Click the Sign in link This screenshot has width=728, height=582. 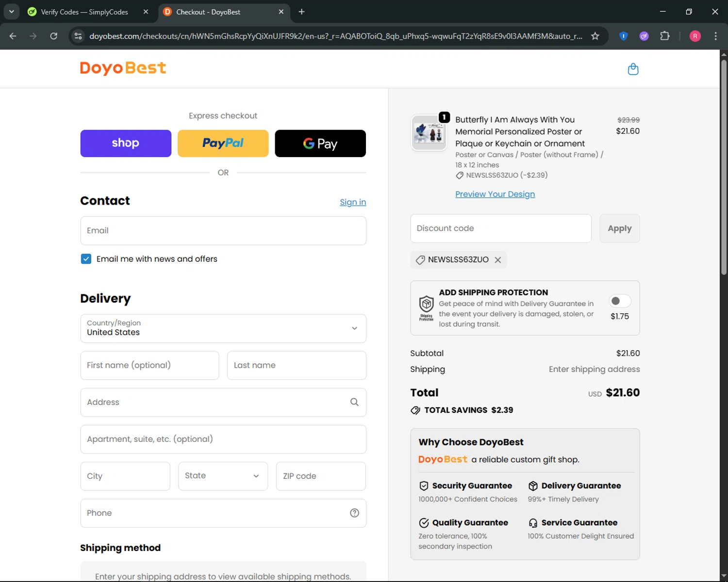[x=353, y=202]
